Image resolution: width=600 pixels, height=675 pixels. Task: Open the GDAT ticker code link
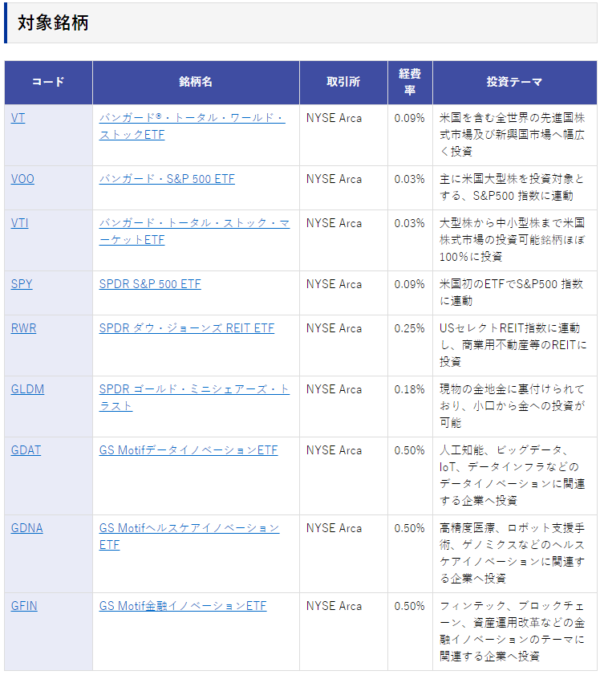click(x=26, y=450)
